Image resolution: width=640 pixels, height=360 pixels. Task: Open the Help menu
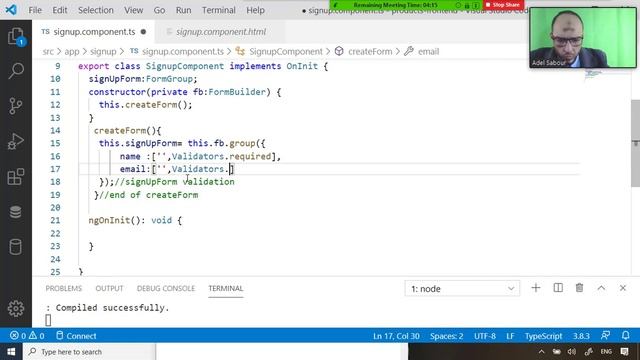(x=256, y=10)
